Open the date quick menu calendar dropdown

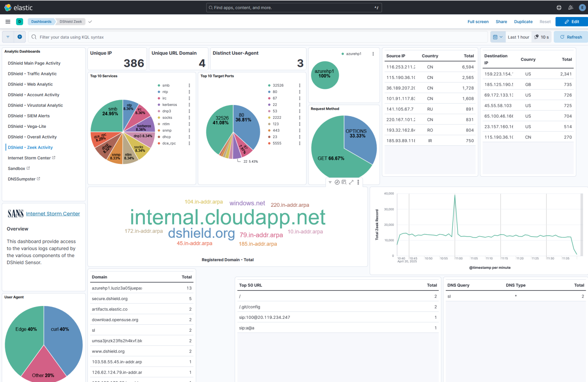pos(497,37)
